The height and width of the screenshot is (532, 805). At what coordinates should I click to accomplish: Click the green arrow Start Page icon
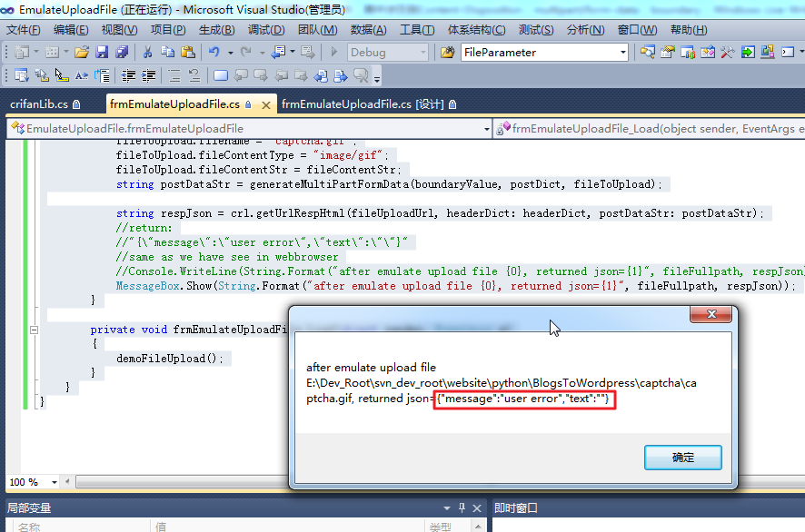748,53
